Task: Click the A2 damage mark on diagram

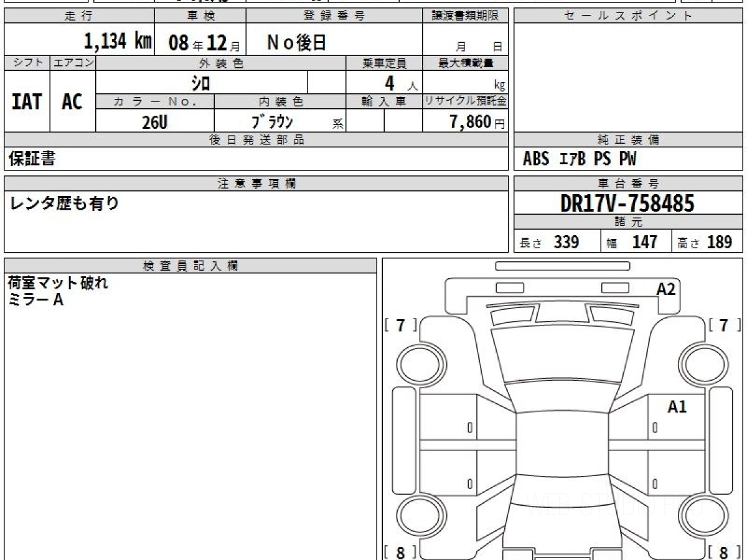Action: [665, 289]
